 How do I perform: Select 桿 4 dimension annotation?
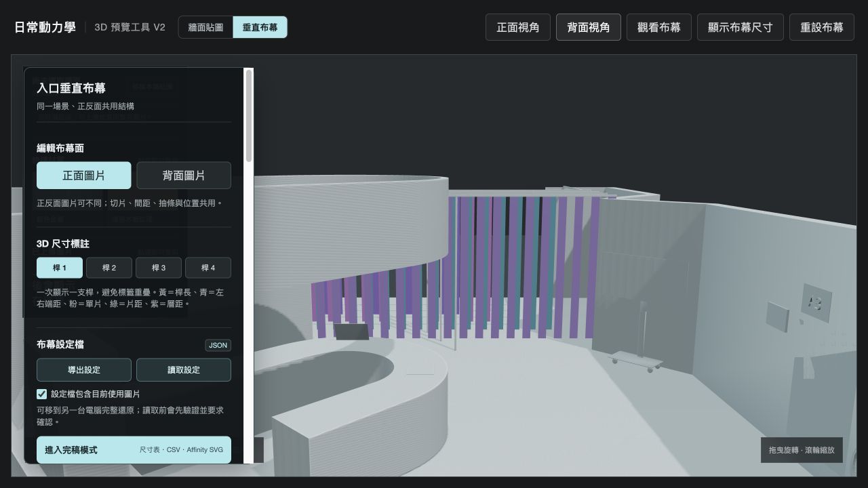(x=208, y=268)
